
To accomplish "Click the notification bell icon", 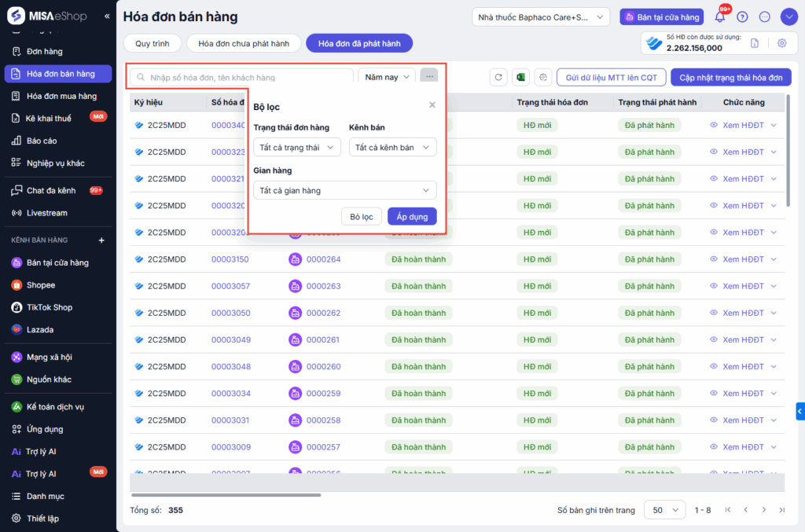I will [x=719, y=17].
